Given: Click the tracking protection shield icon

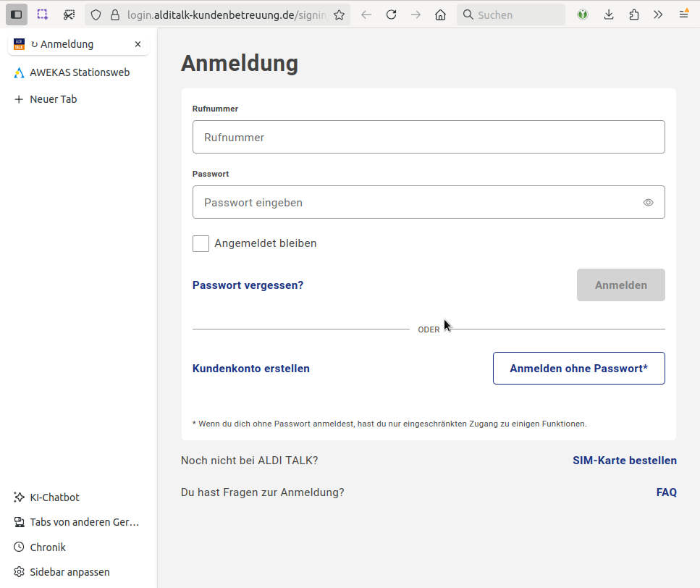Looking at the screenshot, I should (x=96, y=14).
